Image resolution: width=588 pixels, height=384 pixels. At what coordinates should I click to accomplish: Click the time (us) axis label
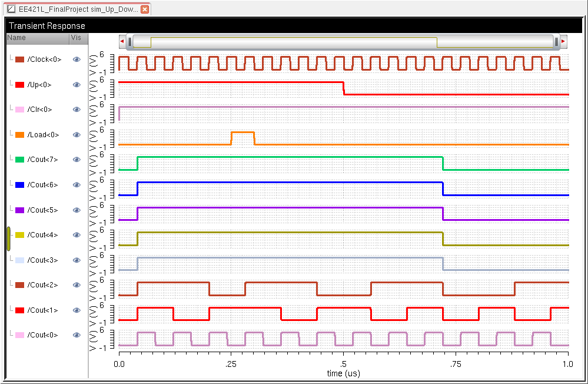(x=343, y=373)
